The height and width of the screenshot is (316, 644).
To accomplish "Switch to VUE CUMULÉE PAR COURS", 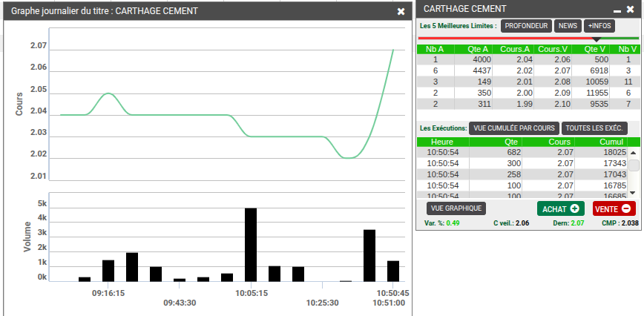I will (514, 128).
